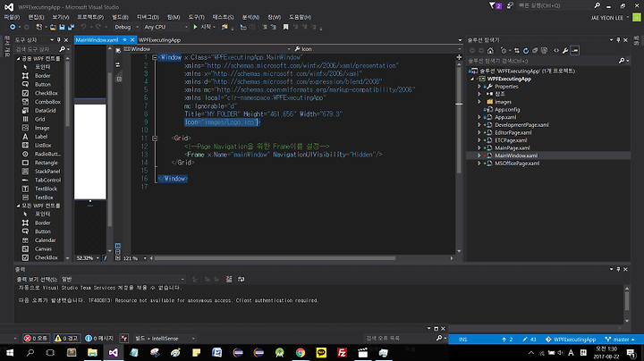Select DevelopmentPage.xaml in Solution Explorer
The height and width of the screenshot is (361, 644).
point(521,125)
